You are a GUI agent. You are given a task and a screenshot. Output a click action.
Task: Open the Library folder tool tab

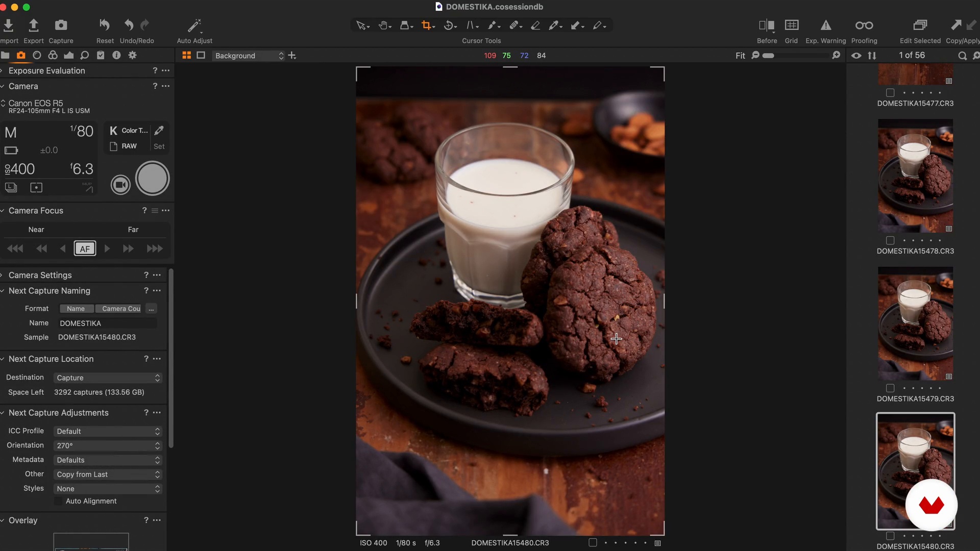point(5,55)
